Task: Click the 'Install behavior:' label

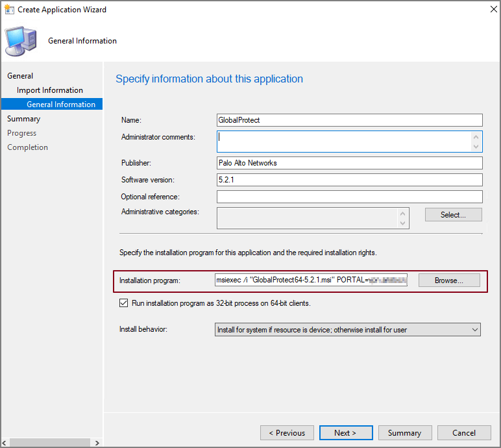Action: click(x=143, y=329)
